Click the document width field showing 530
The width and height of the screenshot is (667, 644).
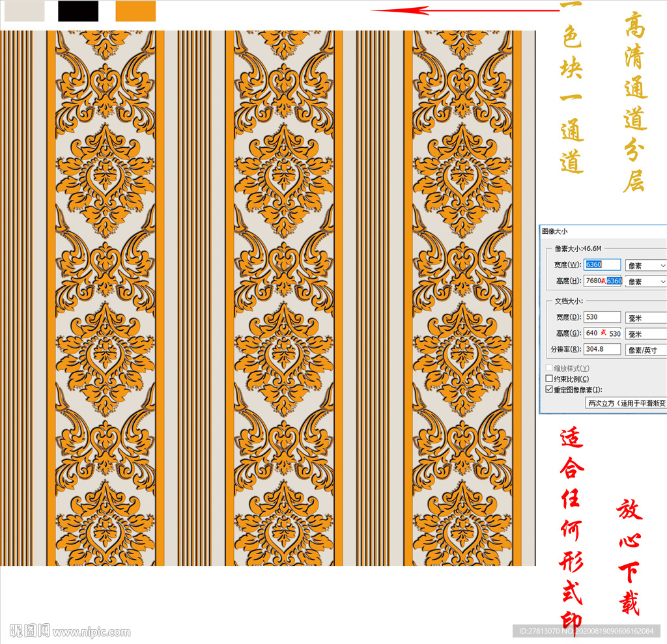click(602, 317)
